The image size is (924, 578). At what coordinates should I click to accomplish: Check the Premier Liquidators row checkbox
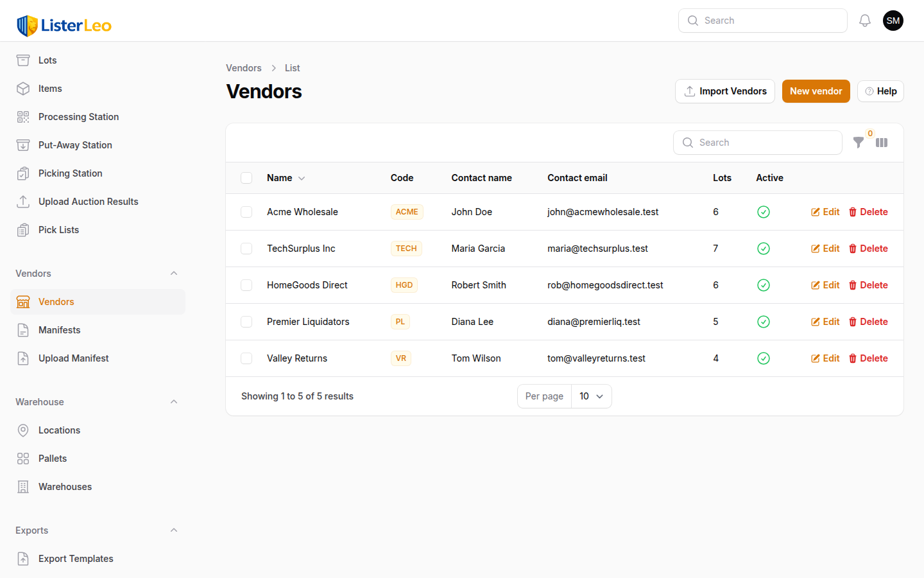[x=246, y=322]
